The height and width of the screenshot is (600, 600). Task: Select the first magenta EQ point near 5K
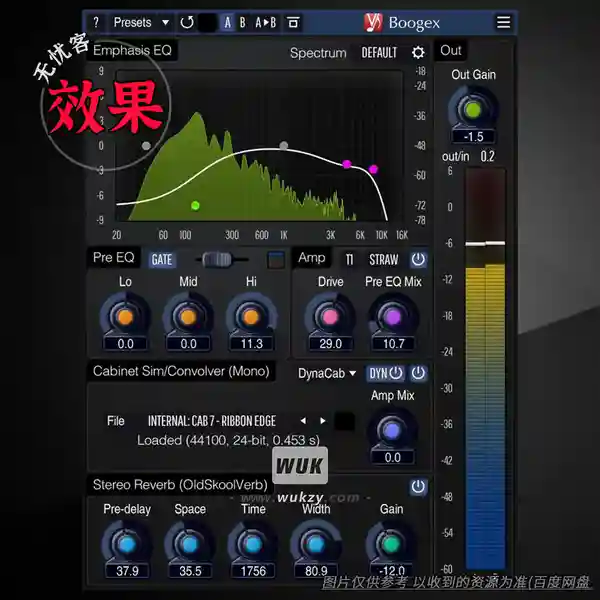pos(347,164)
